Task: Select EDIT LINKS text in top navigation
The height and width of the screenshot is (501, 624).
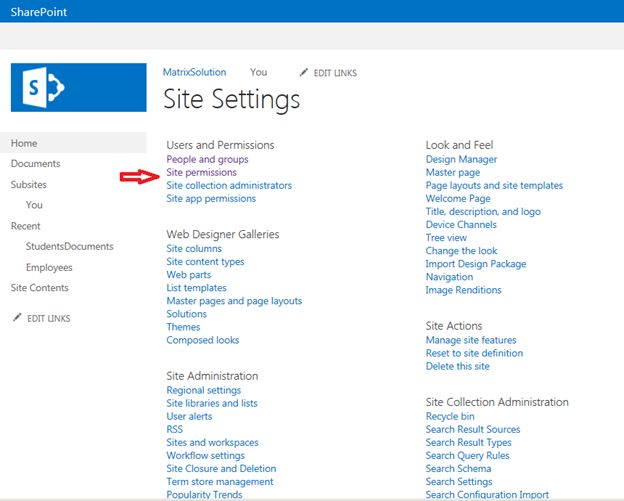Action: click(x=335, y=73)
